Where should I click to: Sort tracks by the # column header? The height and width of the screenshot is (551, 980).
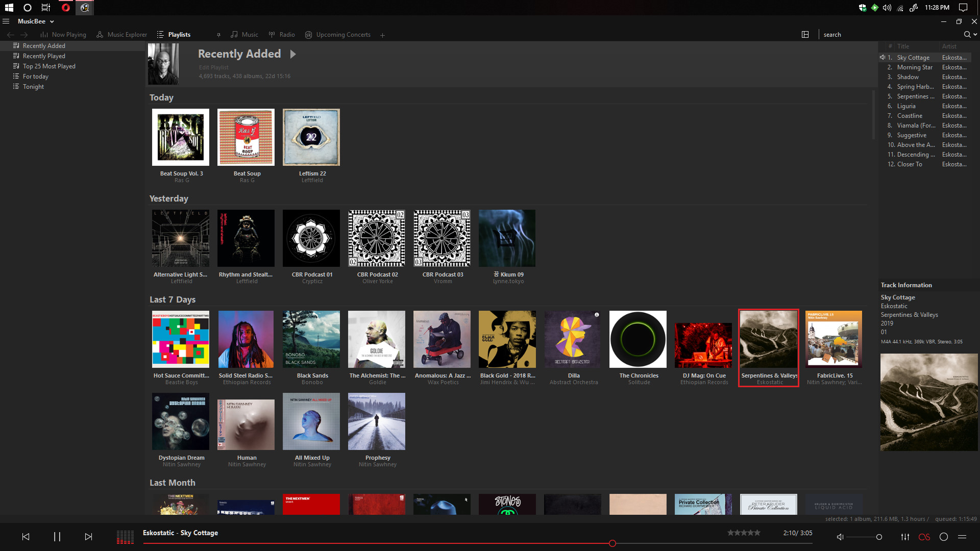[890, 46]
